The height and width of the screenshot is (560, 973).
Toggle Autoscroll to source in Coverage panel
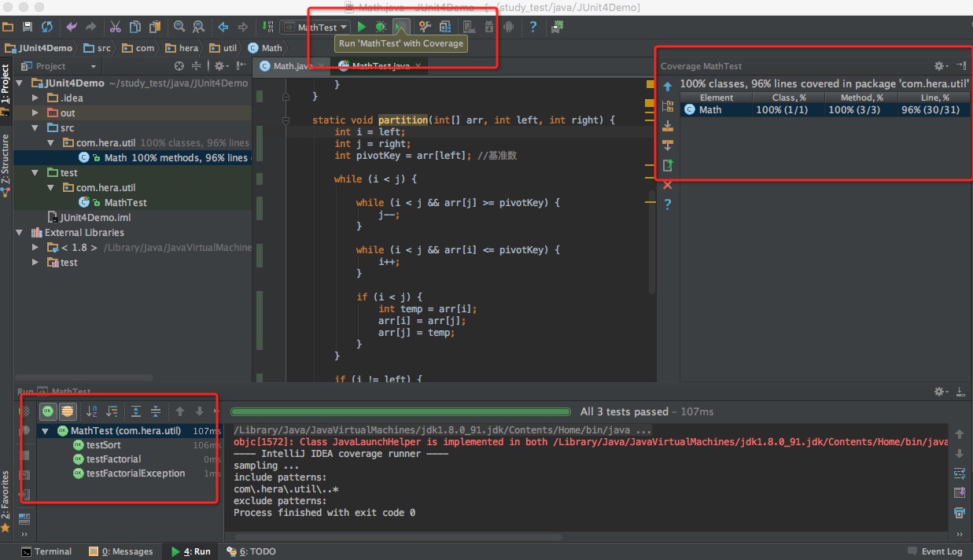pyautogui.click(x=668, y=126)
